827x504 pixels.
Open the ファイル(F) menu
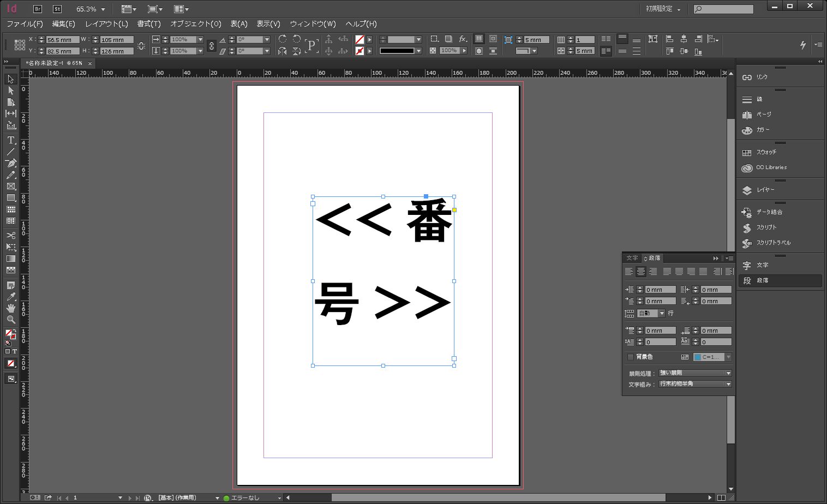pyautogui.click(x=25, y=24)
